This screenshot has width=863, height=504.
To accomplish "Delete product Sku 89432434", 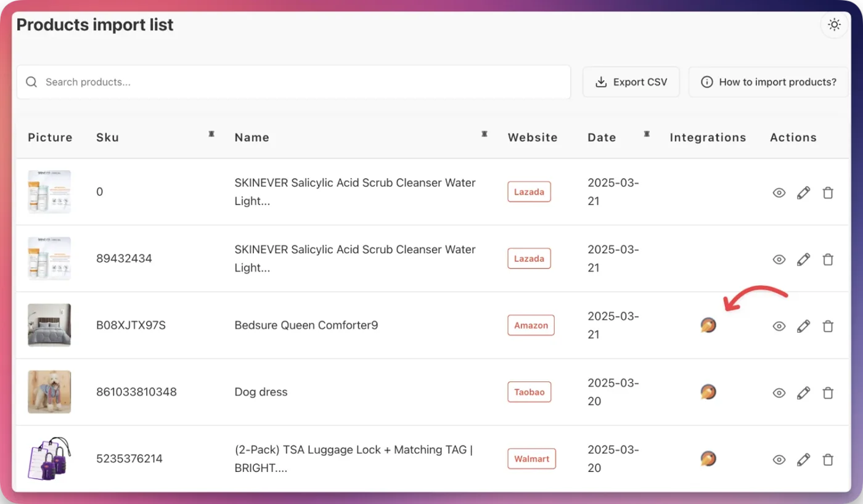I will pos(828,259).
